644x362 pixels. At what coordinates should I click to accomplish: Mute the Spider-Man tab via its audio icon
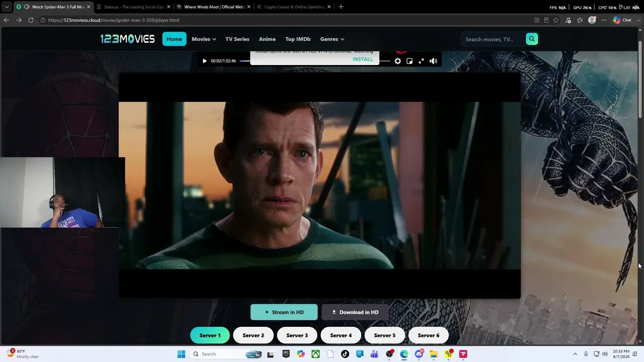26,7
